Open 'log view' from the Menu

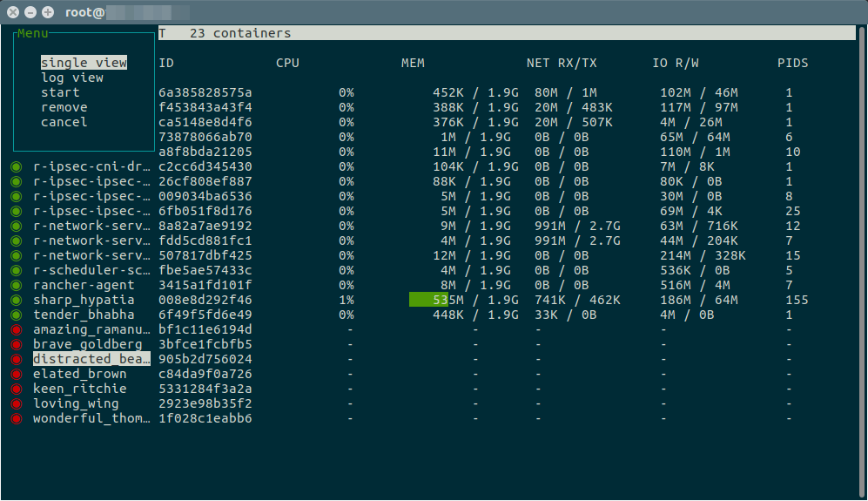click(x=72, y=78)
